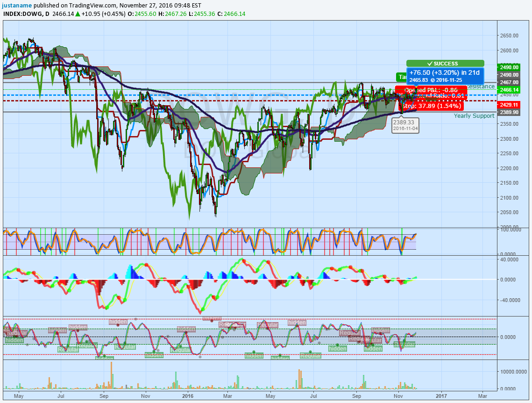This screenshot has height=403, width=532.
Task: Click the C:2466.14 close value in header
Action: [x=231, y=14]
